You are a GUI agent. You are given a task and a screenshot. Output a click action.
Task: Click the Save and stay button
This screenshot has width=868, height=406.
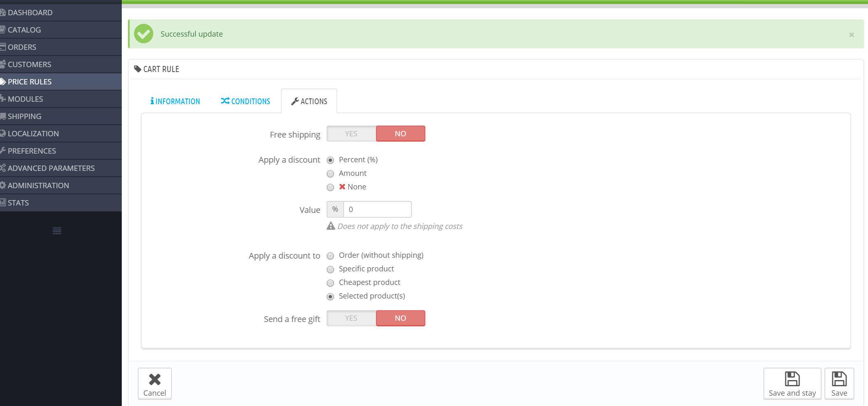792,384
